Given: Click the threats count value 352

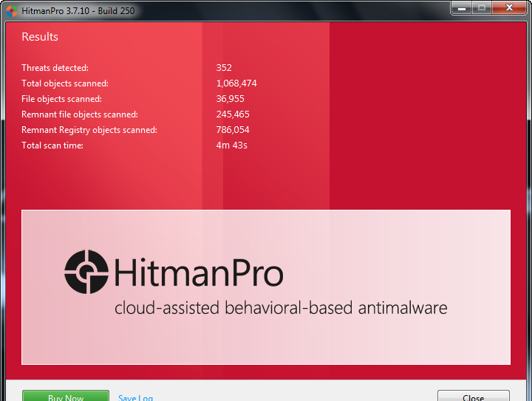Looking at the screenshot, I should 224,68.
